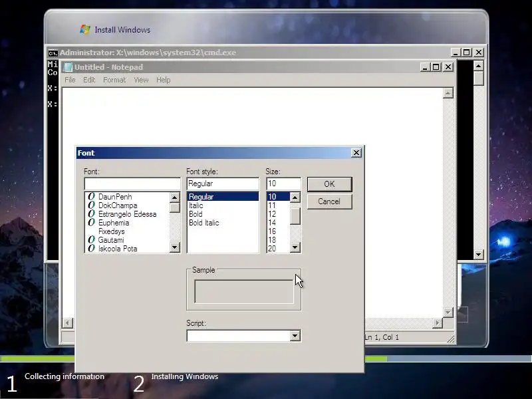Close the Notepad window
Screen dimensions: 532x399
[448, 67]
